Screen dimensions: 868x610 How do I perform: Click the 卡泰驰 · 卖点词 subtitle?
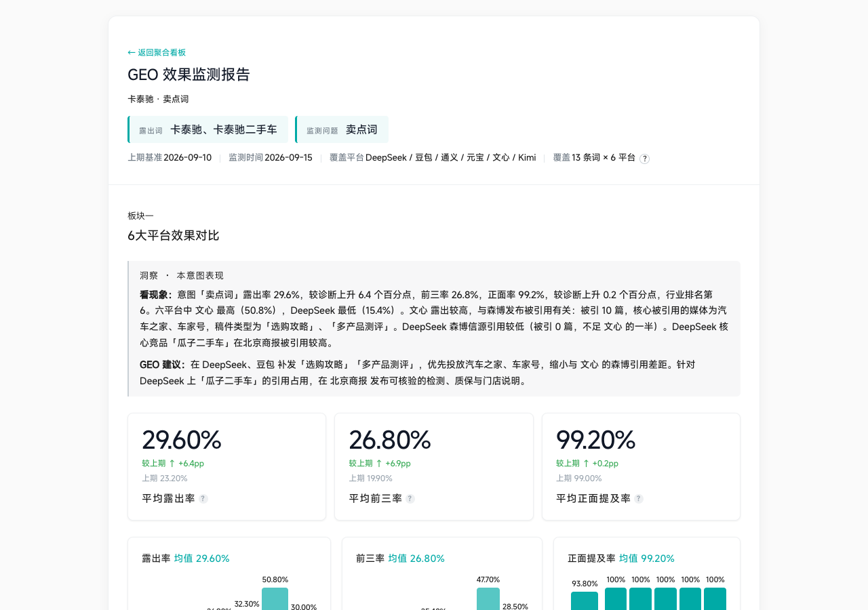click(x=158, y=99)
